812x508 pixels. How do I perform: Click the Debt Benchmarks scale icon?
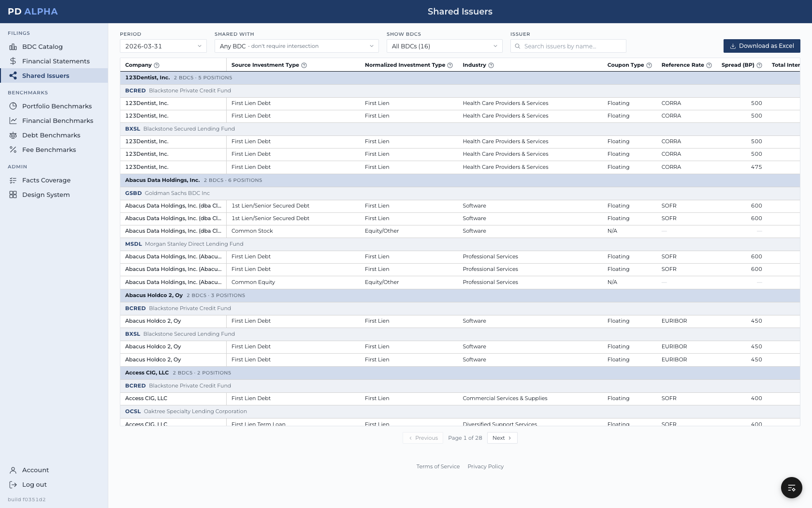13,135
